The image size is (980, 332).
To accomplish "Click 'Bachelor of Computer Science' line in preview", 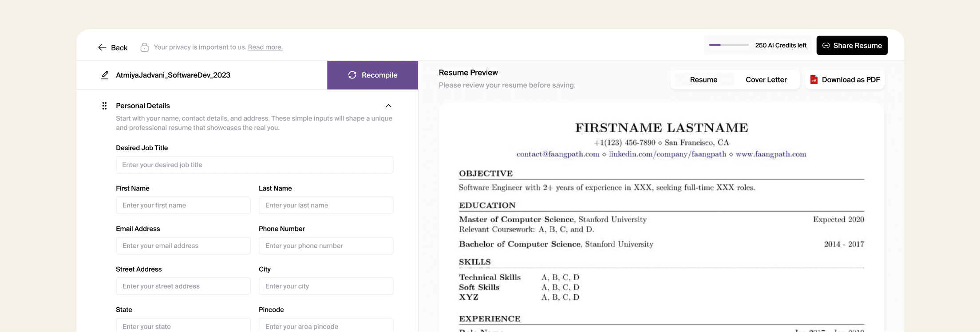I will pyautogui.click(x=556, y=244).
